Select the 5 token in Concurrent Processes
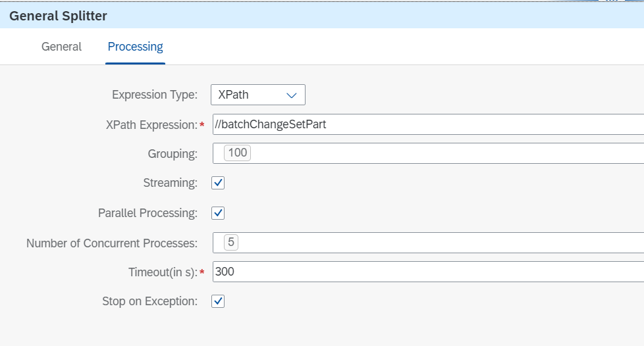644x346 pixels. (x=230, y=243)
